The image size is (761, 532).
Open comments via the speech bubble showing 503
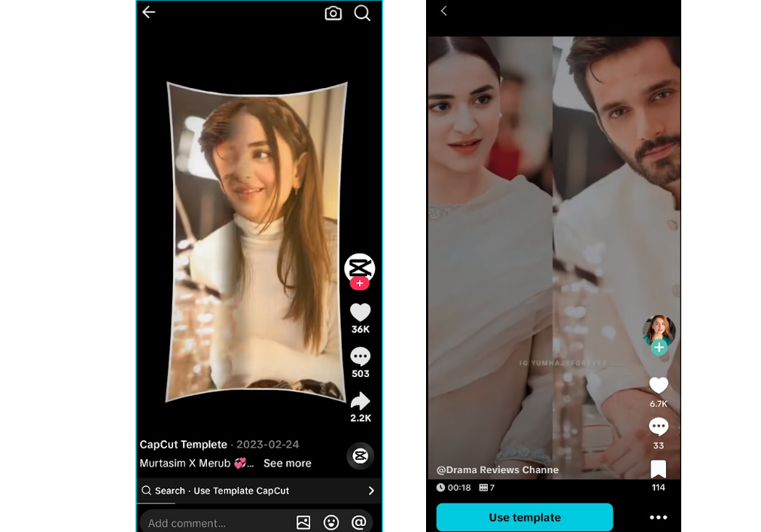[360, 357]
